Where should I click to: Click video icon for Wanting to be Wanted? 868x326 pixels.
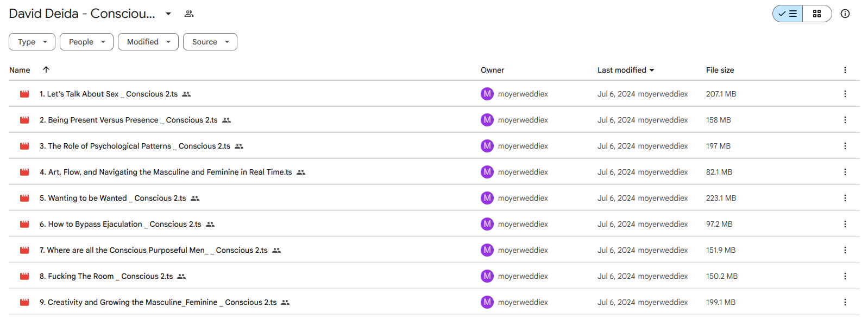(x=24, y=198)
